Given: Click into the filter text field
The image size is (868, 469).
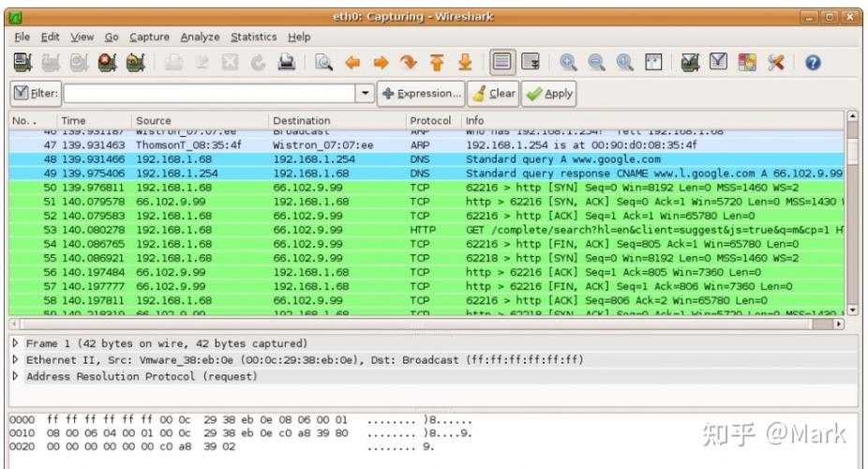Looking at the screenshot, I should pyautogui.click(x=209, y=93).
